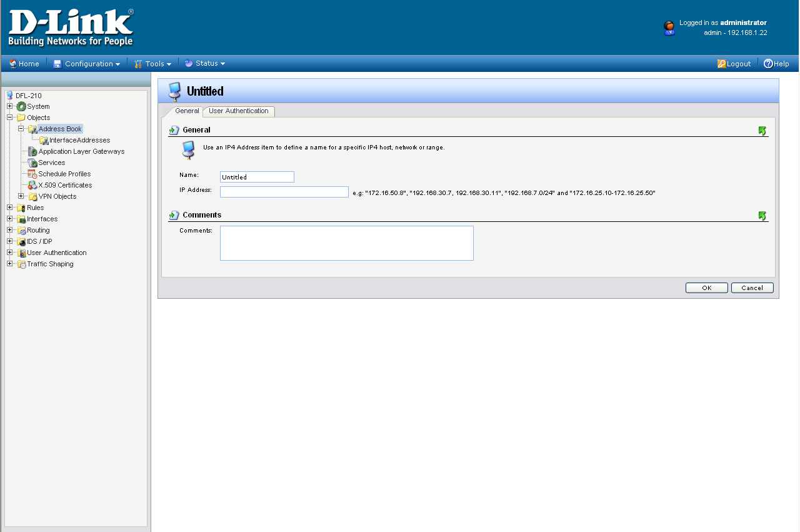Expand the System tree node
This screenshot has height=532, width=800.
[10, 106]
